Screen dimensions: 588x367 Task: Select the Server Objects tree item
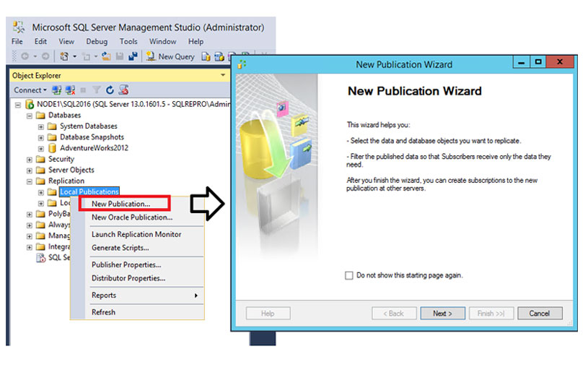pyautogui.click(x=71, y=170)
